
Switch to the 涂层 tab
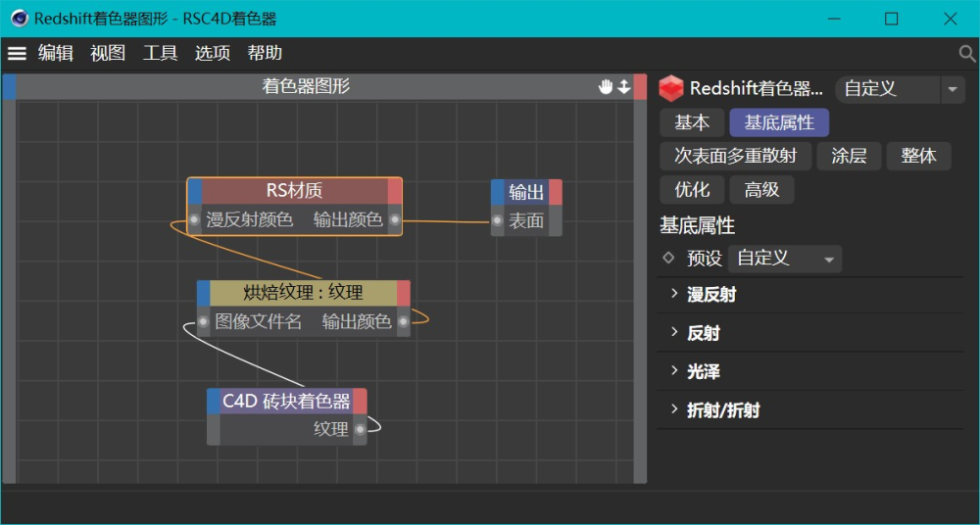pyautogui.click(x=849, y=156)
